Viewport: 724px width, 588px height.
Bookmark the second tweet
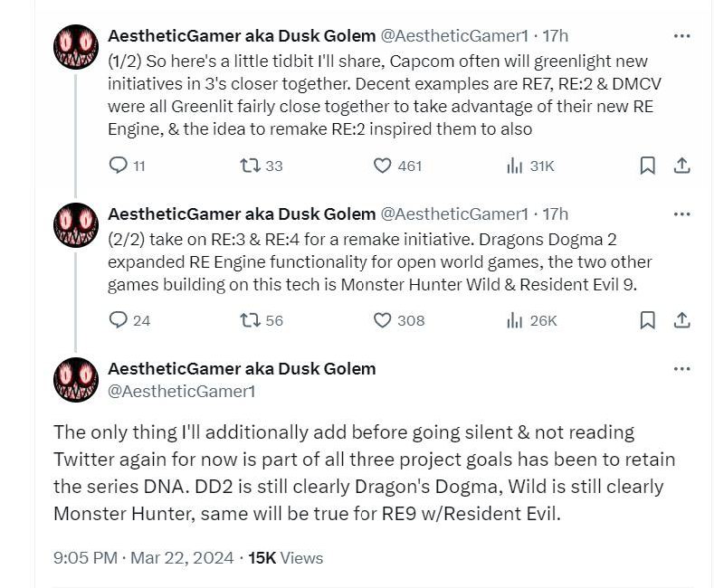[646, 320]
